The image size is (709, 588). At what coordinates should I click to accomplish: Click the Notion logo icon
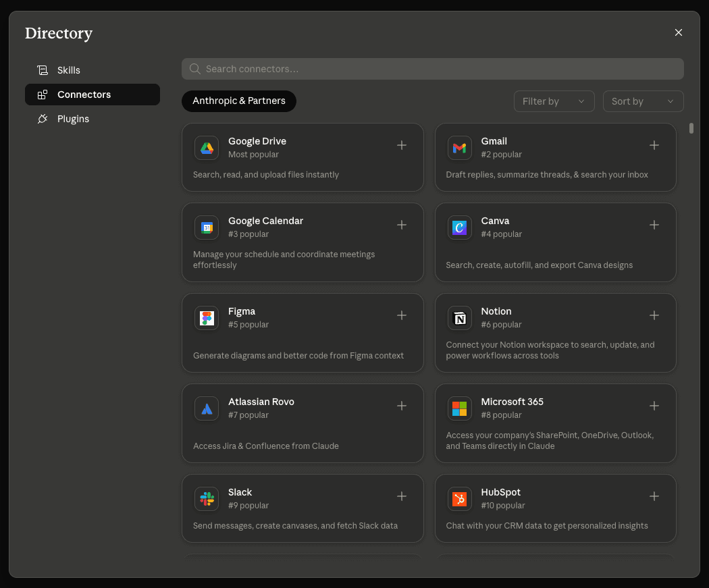[x=459, y=318]
